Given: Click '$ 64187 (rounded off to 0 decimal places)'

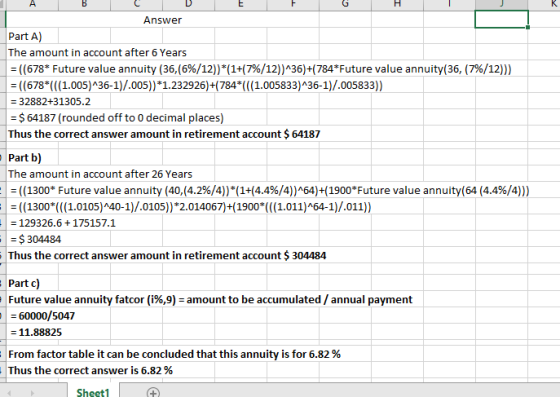Looking at the screenshot, I should pos(117,118).
